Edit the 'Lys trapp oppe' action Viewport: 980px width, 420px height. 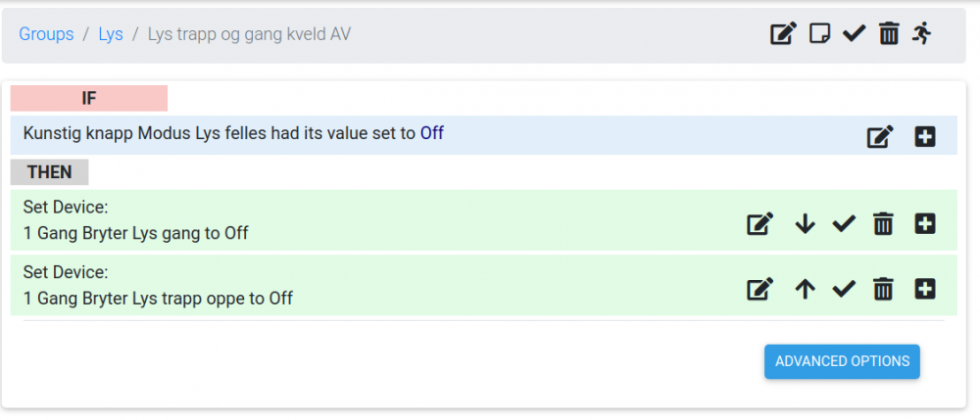point(759,289)
